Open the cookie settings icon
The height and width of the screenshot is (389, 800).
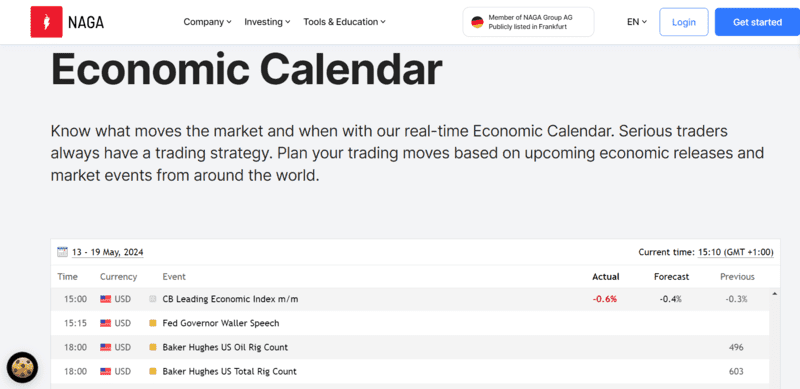(22, 368)
